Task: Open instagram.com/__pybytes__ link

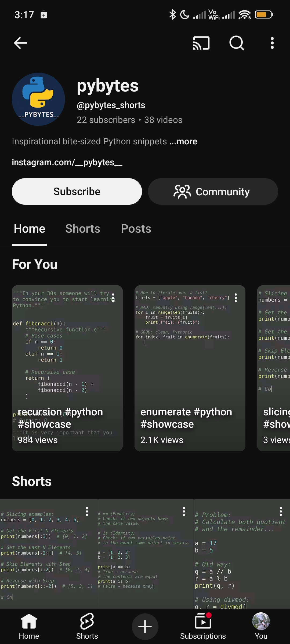Action: (x=67, y=162)
